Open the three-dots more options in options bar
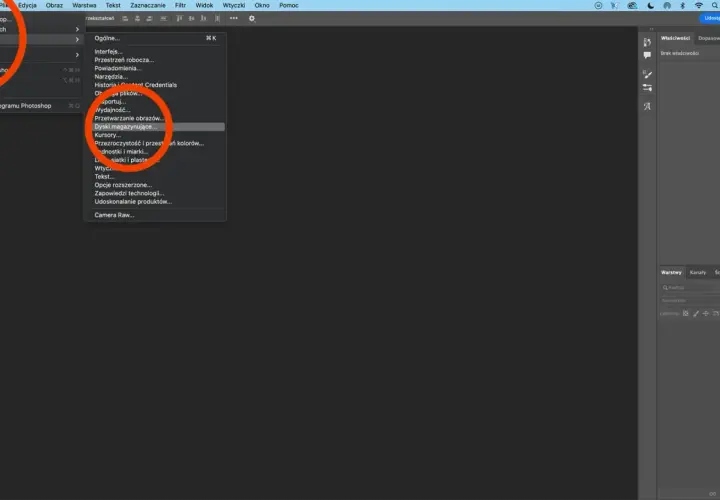This screenshot has width=720, height=500. (x=234, y=18)
